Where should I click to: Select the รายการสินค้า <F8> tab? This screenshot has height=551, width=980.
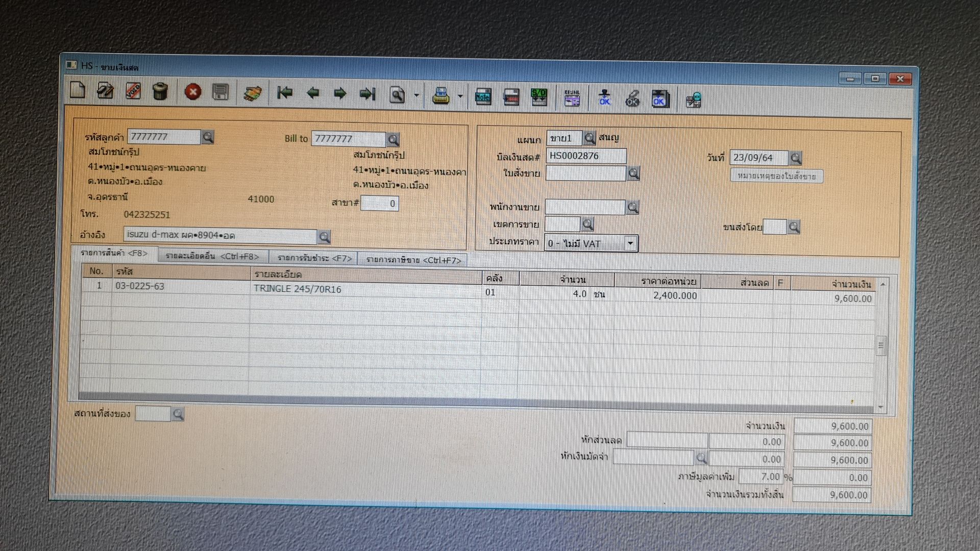point(114,253)
